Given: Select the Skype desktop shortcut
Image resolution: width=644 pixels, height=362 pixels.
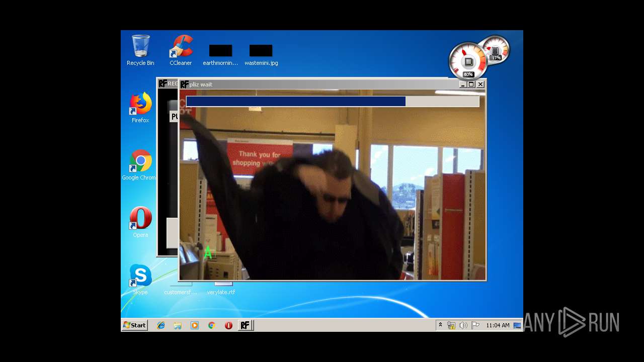Looking at the screenshot, I should click(x=140, y=280).
